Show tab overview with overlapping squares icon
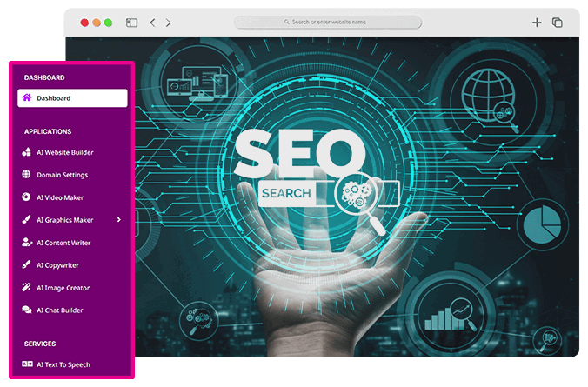 click(x=558, y=23)
